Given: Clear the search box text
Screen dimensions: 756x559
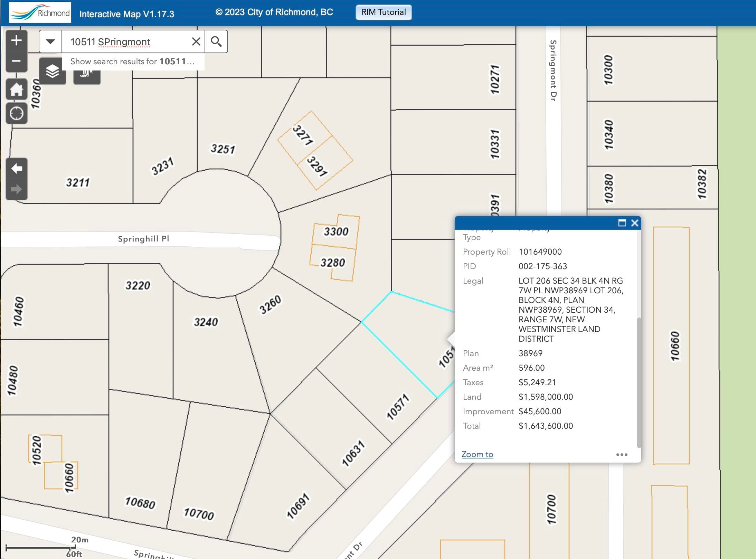Looking at the screenshot, I should 196,41.
